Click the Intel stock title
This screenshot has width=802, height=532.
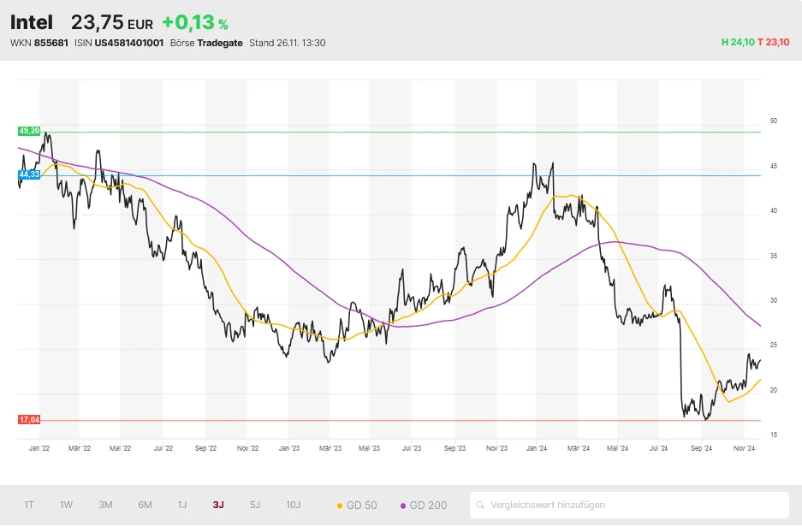[32, 22]
